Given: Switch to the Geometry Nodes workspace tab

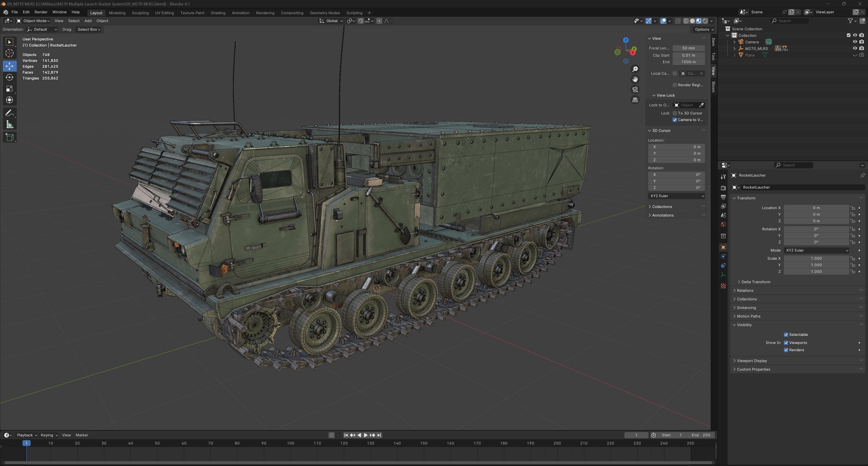Looking at the screenshot, I should [325, 13].
